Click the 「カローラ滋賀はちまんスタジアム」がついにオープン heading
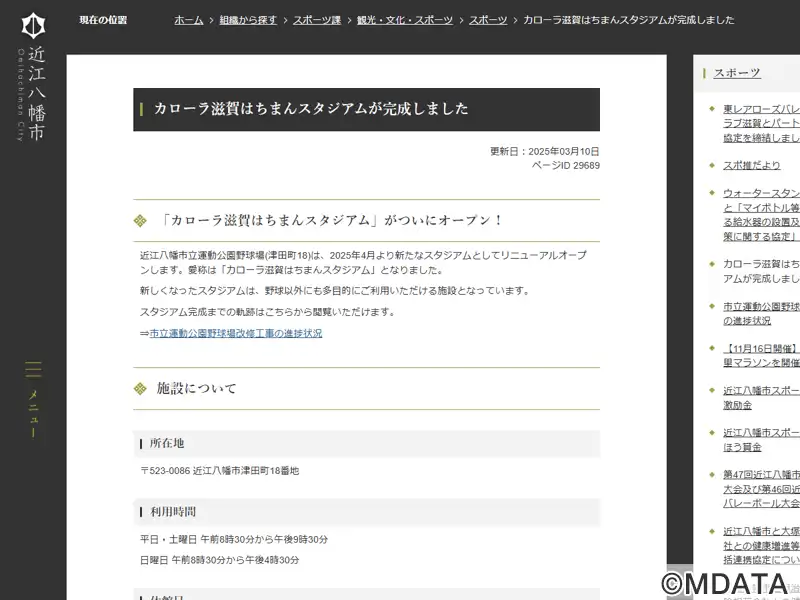This screenshot has width=800, height=600. [x=331, y=220]
